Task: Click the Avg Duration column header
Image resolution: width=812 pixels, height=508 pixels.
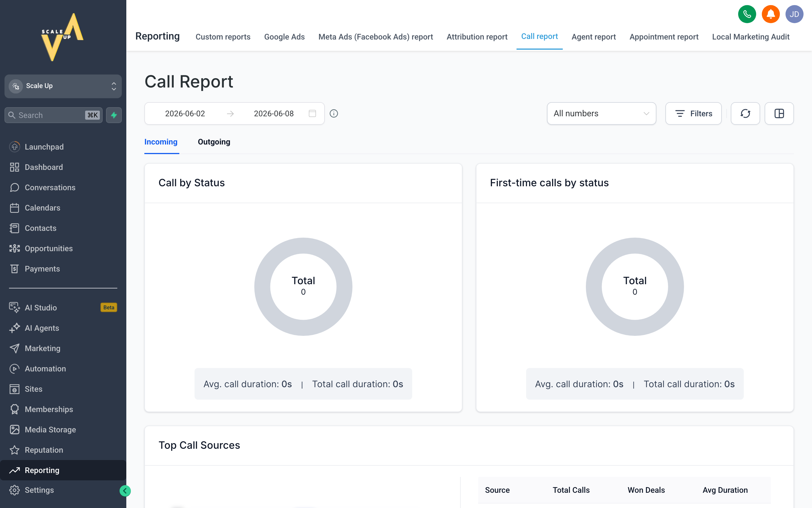Action: click(725, 490)
